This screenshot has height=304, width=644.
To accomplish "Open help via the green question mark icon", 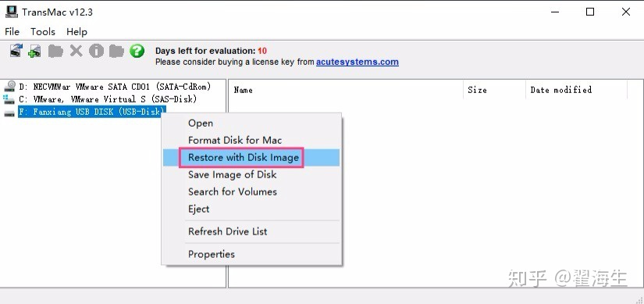I will coord(137,51).
